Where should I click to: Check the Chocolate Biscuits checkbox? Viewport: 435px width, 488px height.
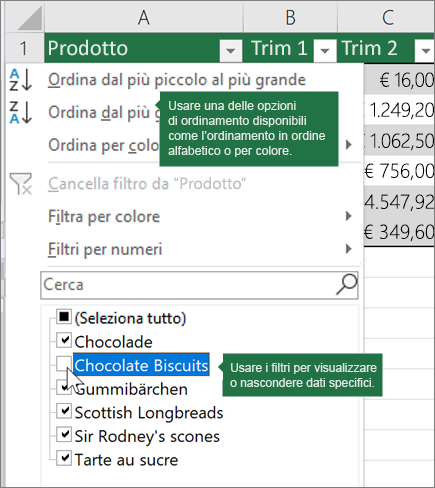click(63, 364)
